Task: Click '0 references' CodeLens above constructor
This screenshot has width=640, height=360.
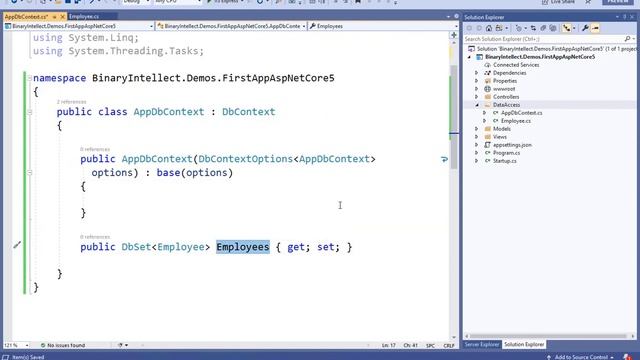Action: pyautogui.click(x=95, y=149)
